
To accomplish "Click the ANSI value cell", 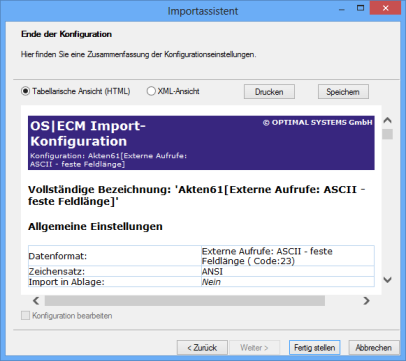I will click(x=288, y=271).
